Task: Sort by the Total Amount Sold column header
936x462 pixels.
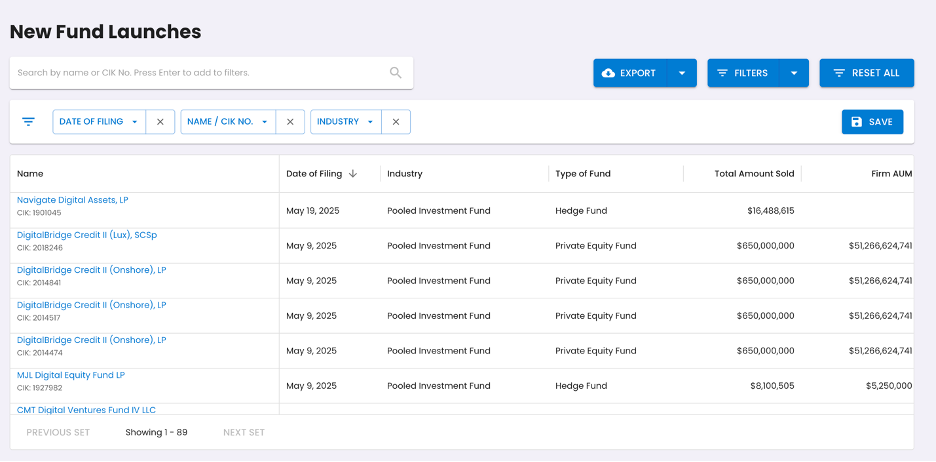Action: [755, 174]
